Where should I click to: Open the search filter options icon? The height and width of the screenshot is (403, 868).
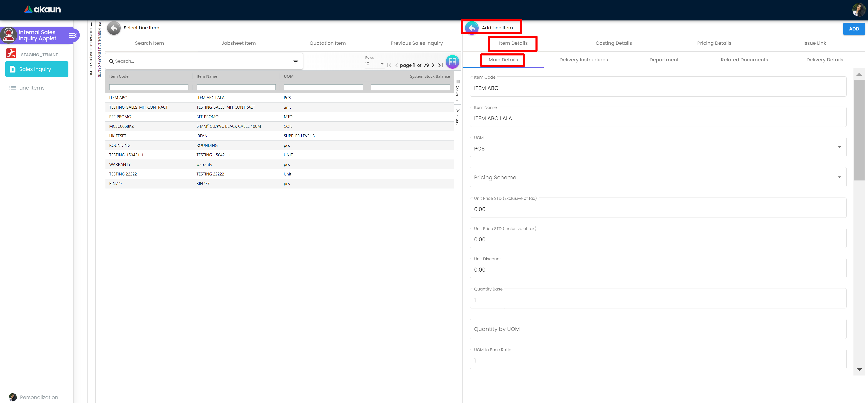pyautogui.click(x=295, y=61)
